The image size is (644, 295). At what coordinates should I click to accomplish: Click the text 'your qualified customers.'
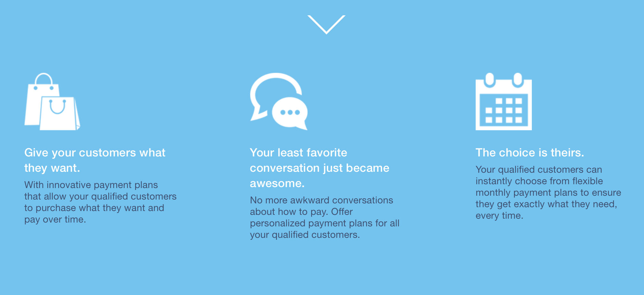(x=305, y=235)
